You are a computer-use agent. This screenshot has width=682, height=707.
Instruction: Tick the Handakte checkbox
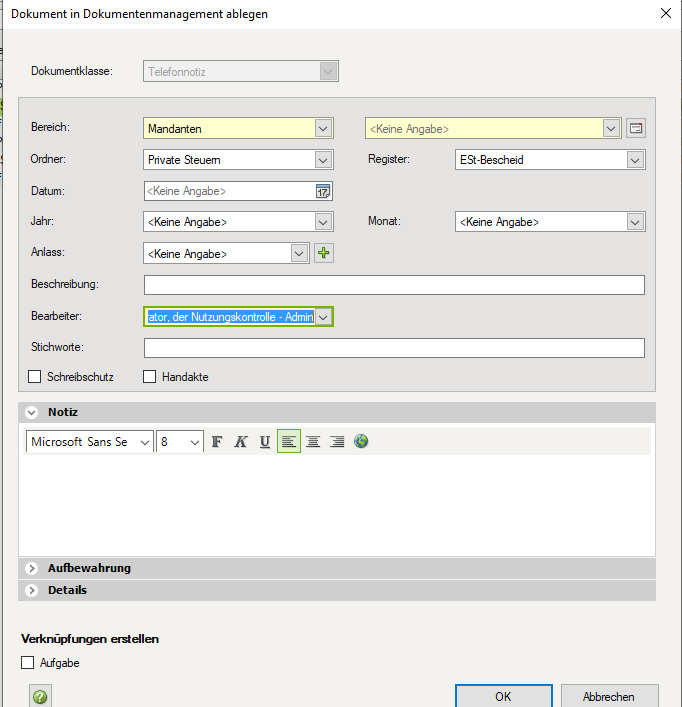(150, 377)
